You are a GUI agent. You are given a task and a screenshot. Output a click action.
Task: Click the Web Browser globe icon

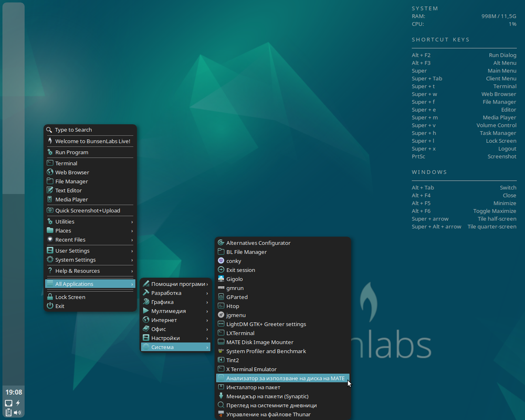[x=50, y=172]
